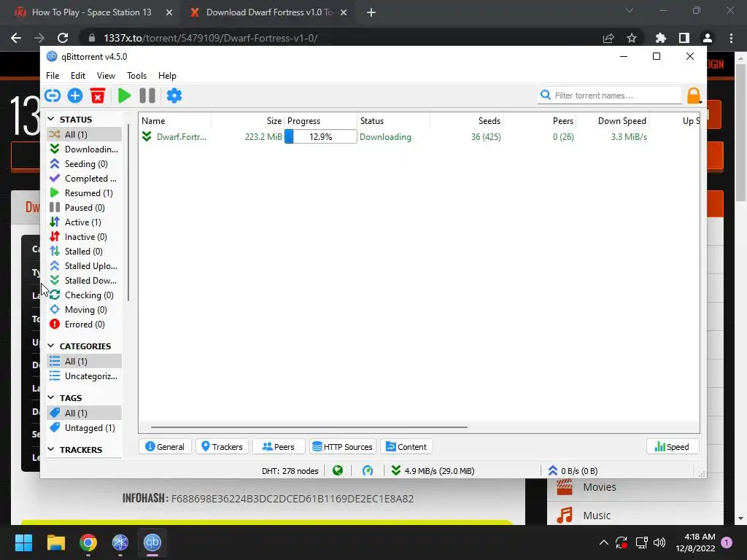The image size is (747, 560).
Task: Click the Pause toolbar icon
Action: point(147,96)
